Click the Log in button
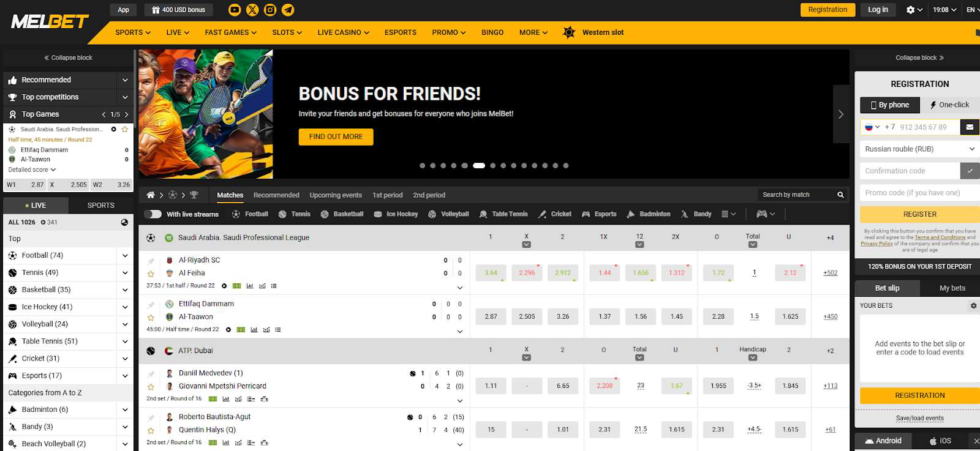Image resolution: width=980 pixels, height=451 pixels. (x=878, y=10)
